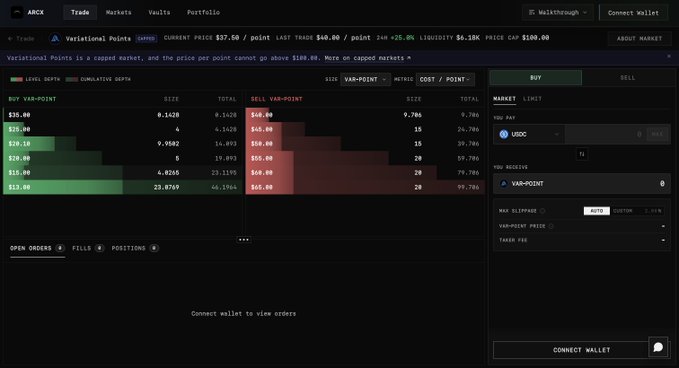Click the +25.0% 24H change value
Viewport: 679px width, 368px height.
[402, 38]
